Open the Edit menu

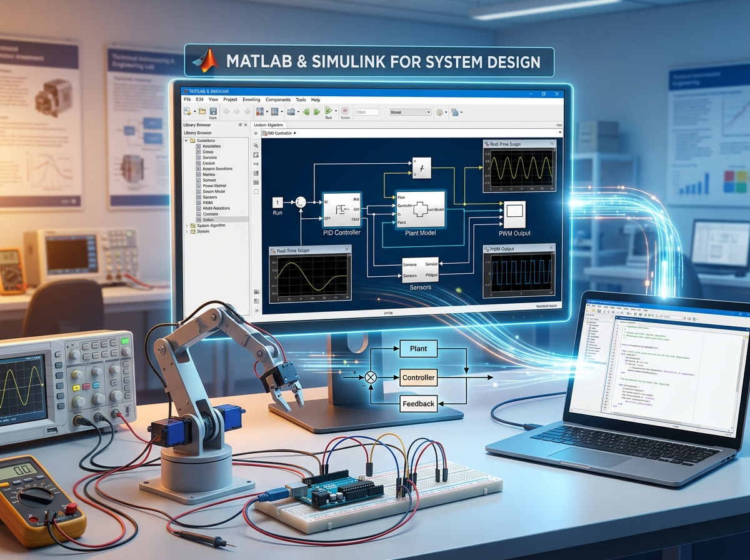coord(200,99)
